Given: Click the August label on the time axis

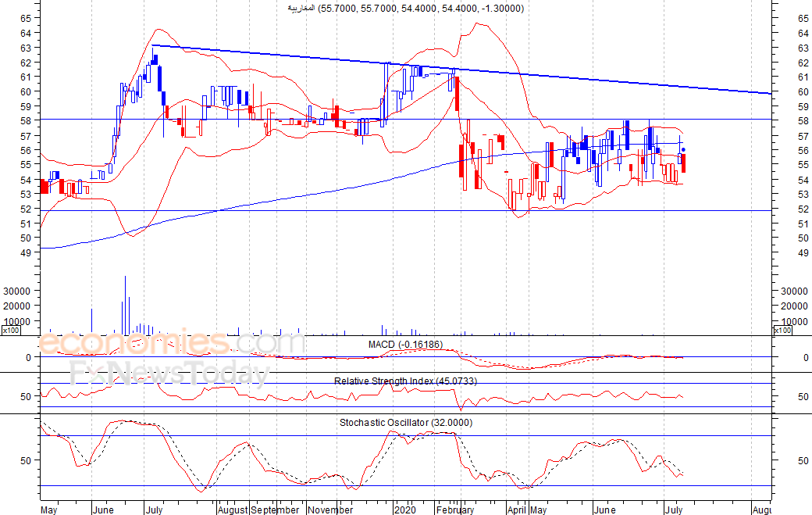Looking at the screenshot, I should [233, 510].
